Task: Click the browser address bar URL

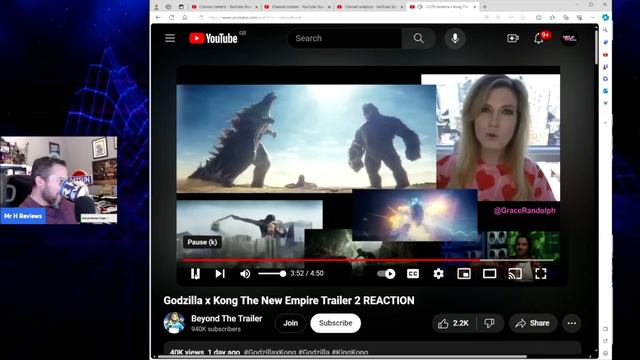Action: click(x=255, y=18)
